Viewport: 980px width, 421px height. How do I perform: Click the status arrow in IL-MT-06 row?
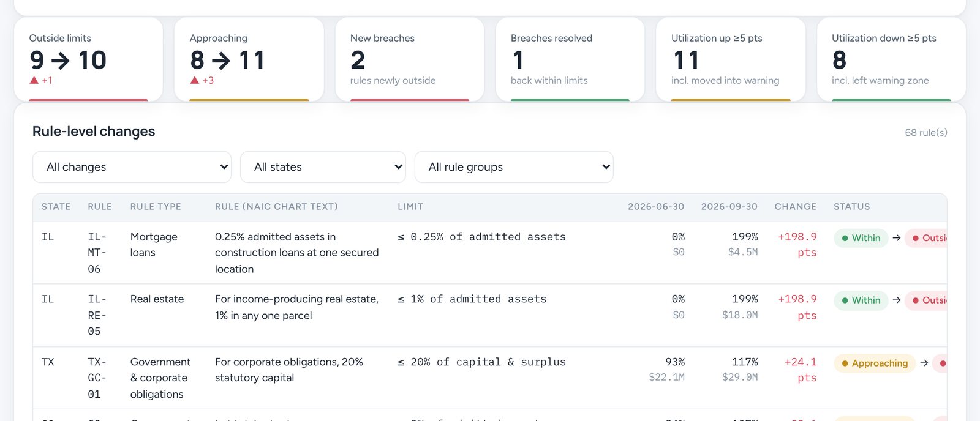(897, 238)
